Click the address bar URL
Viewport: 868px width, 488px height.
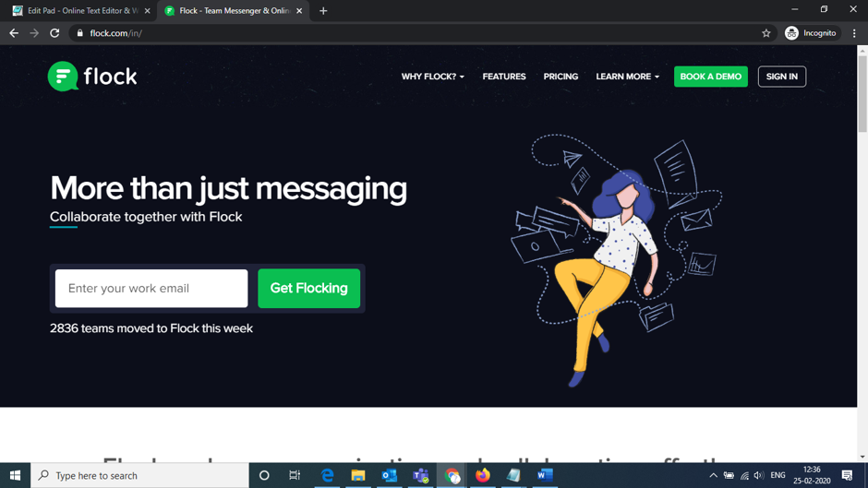(x=115, y=33)
